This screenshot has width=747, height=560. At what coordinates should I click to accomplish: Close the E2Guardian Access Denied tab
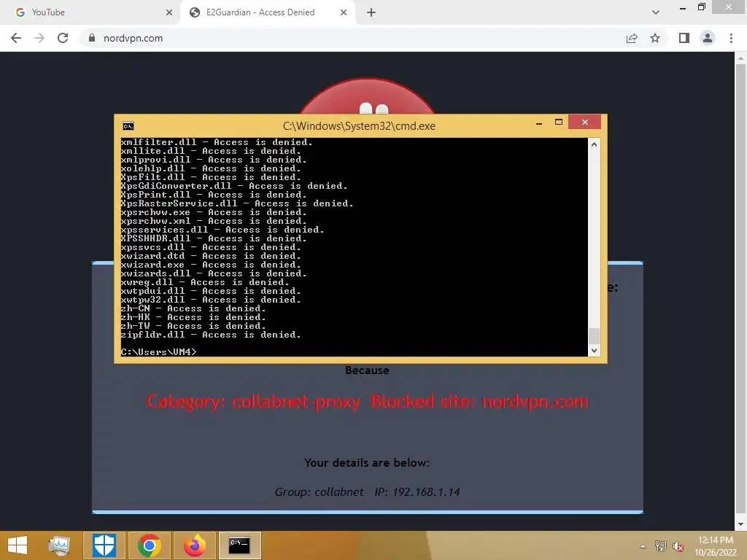[344, 12]
